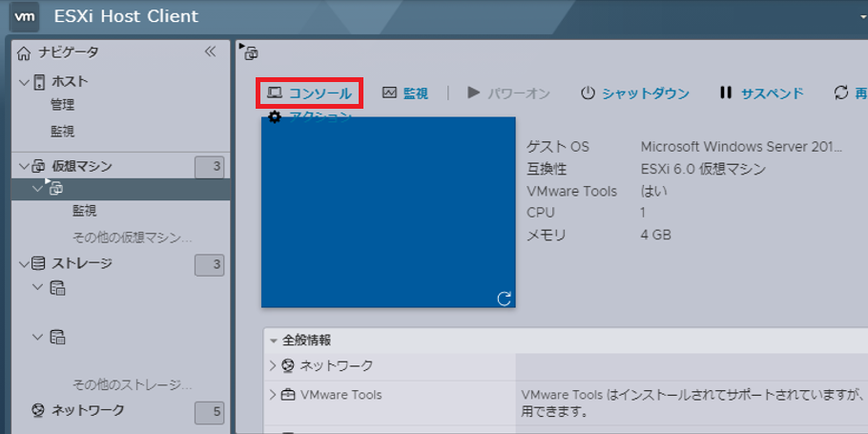
Task: Open その他の仮想マシン... link
Action: 133,238
